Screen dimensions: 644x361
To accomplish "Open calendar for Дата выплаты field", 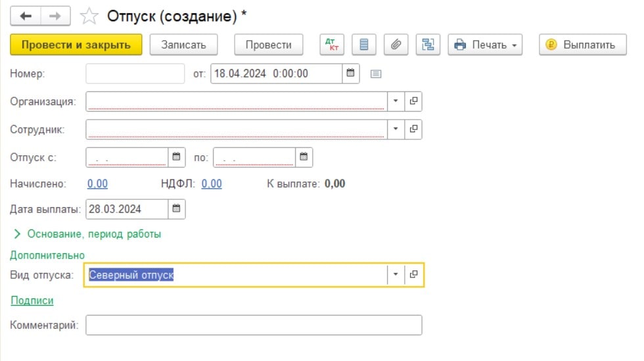I will coord(177,209).
